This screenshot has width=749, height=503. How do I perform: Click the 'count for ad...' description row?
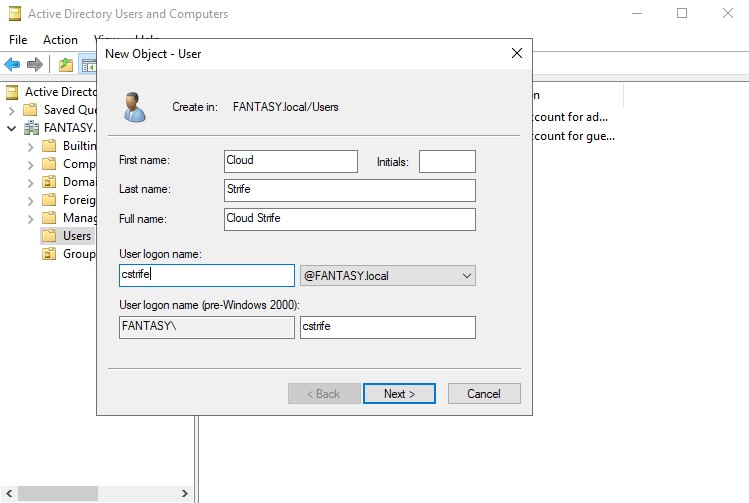(x=570, y=117)
